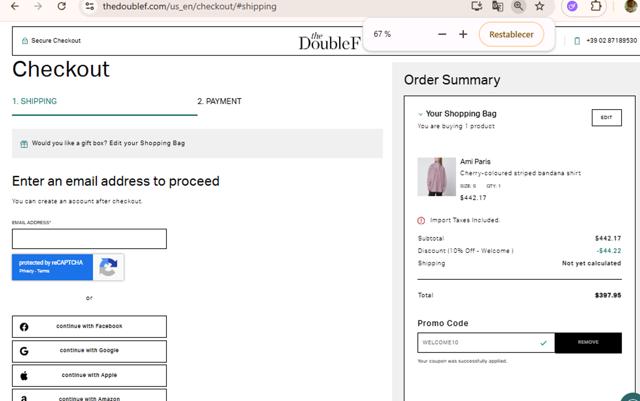
Task: Continue with Facebook button
Action: click(x=89, y=326)
